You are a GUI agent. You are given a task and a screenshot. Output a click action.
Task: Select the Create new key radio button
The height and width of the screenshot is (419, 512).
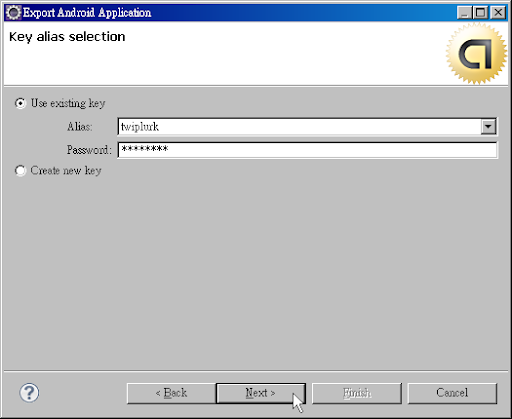[x=20, y=171]
